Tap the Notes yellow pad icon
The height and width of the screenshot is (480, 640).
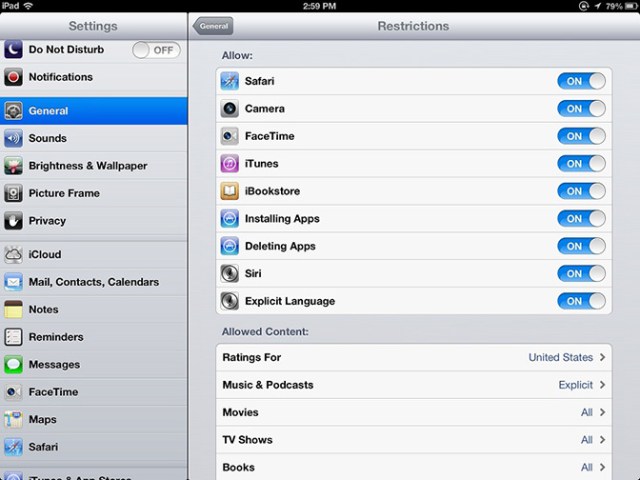tap(13, 309)
